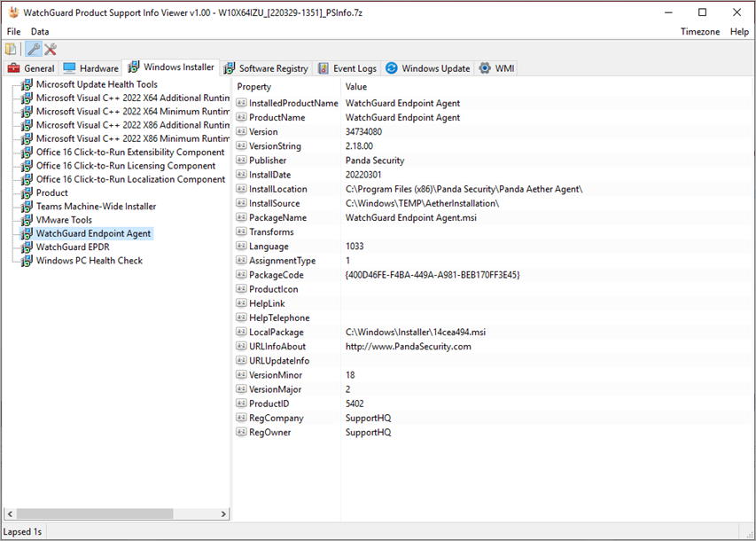Select the installer icon beside WatchGuard EPDR
Viewport: 756px width, 541px height.
(25, 247)
